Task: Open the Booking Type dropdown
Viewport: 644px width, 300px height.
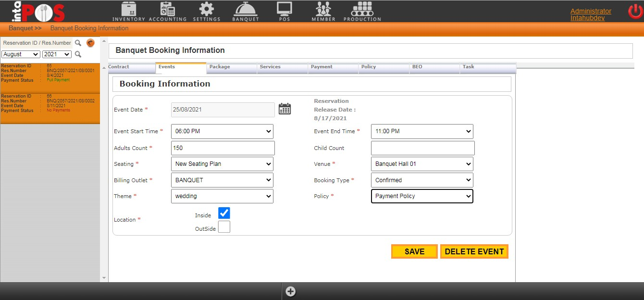Action: [x=422, y=180]
